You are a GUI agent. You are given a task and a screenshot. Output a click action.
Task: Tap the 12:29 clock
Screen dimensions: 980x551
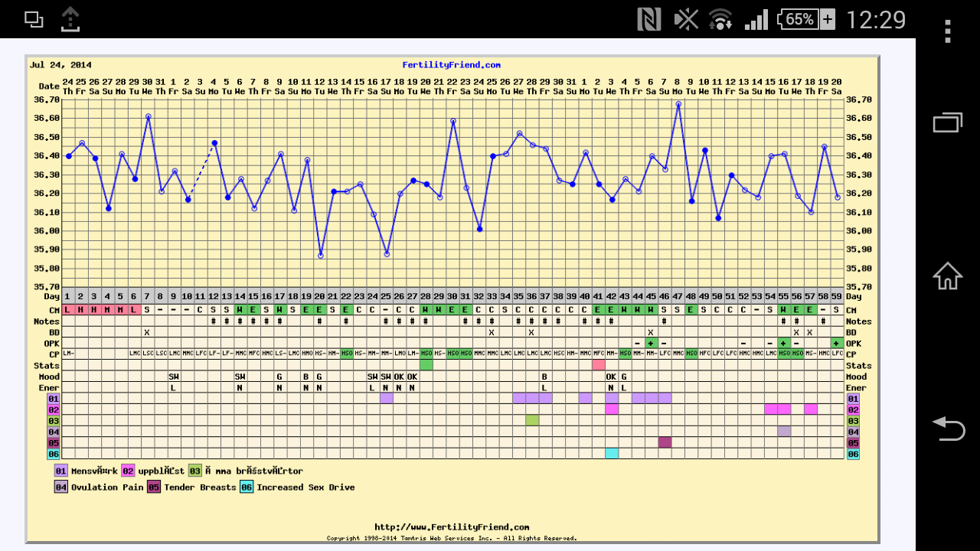tap(876, 19)
